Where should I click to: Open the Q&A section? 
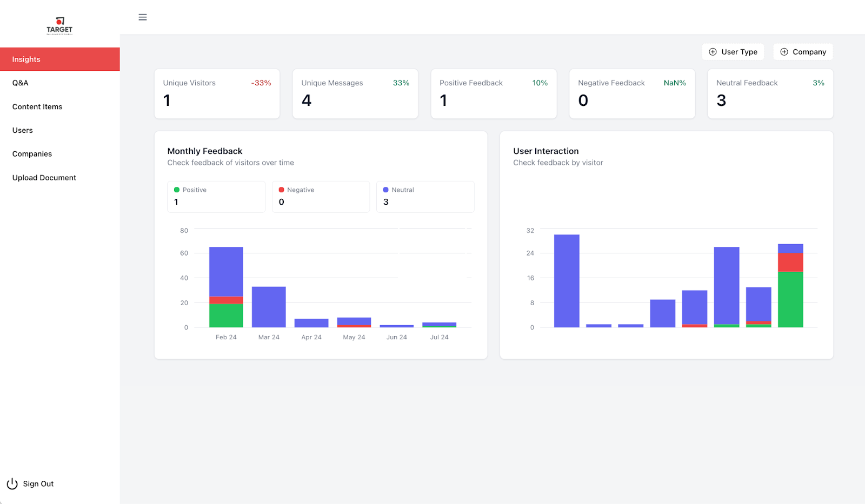pos(21,83)
